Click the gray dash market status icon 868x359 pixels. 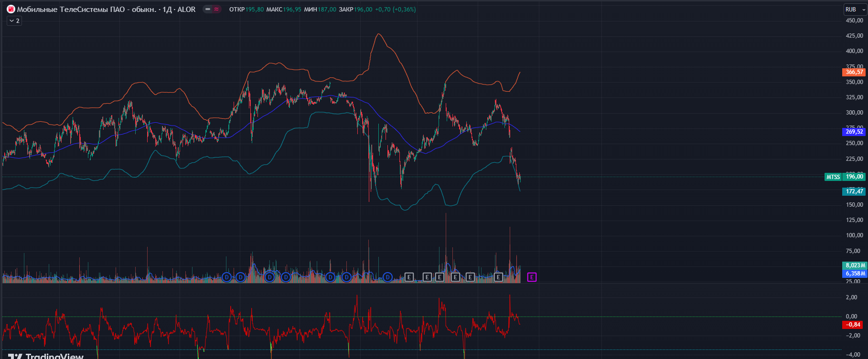[x=208, y=9]
